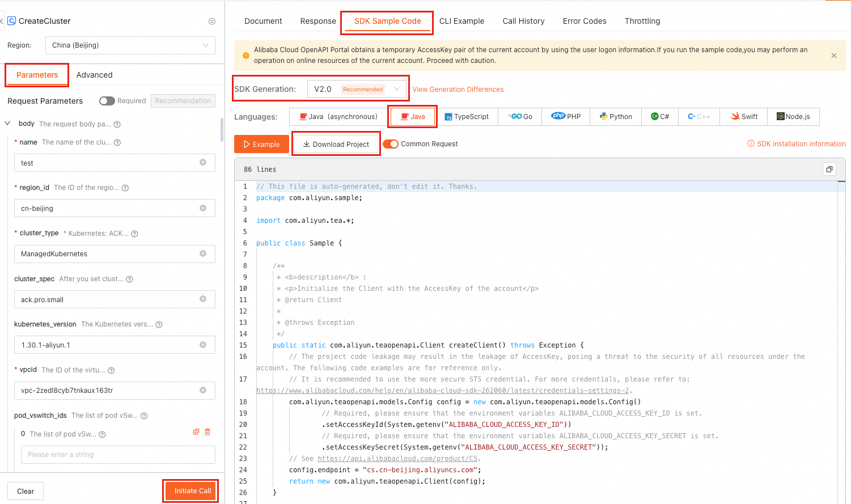Viewport: 851px width, 504px height.
Task: Open the api.alibabacloud.com/product/CS link
Action: (x=397, y=459)
